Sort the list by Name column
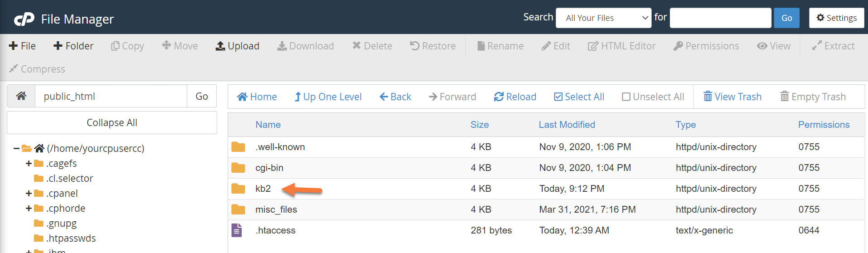This screenshot has height=253, width=868. click(x=268, y=125)
